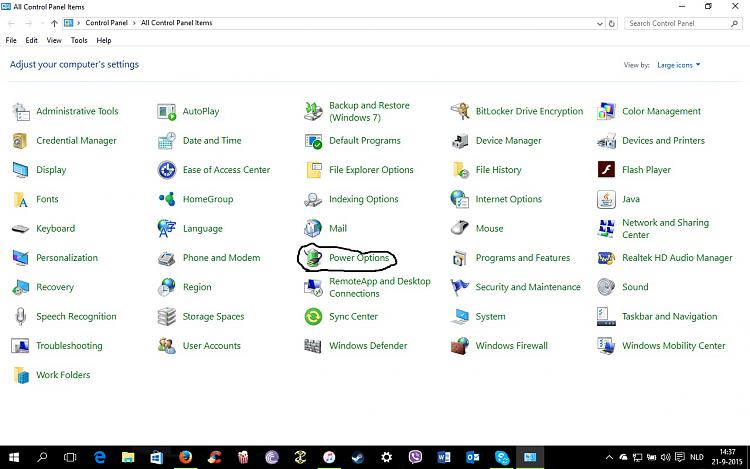Click the Credential Manager safe icon
The width and height of the screenshot is (750, 469).
tap(21, 141)
